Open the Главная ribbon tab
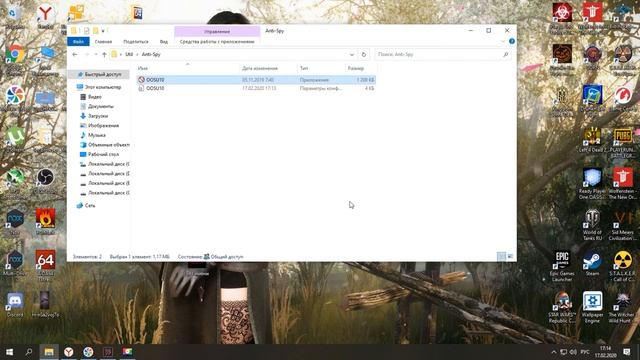This screenshot has width=640, height=360. tap(103, 42)
